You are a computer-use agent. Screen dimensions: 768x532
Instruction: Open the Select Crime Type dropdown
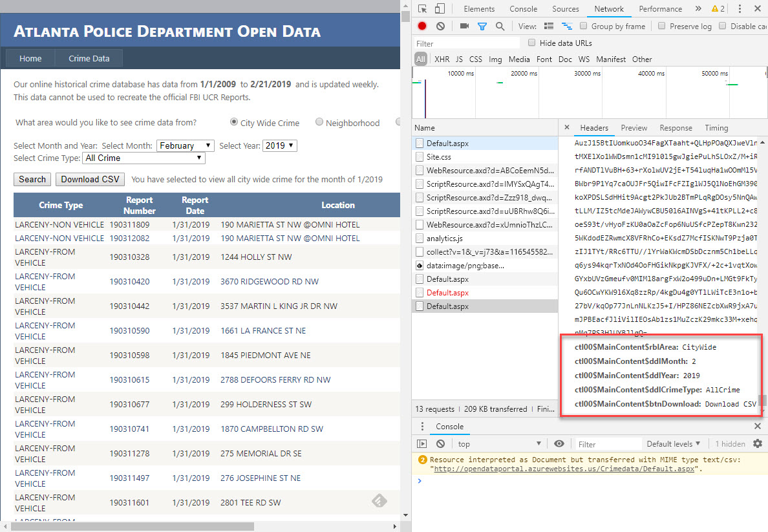click(144, 158)
